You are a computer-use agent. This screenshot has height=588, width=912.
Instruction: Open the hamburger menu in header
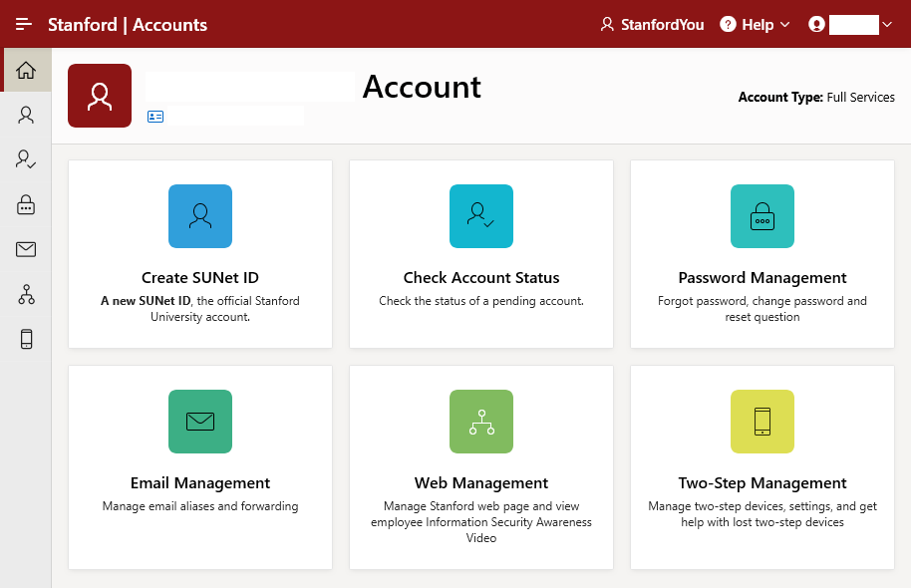click(x=23, y=24)
